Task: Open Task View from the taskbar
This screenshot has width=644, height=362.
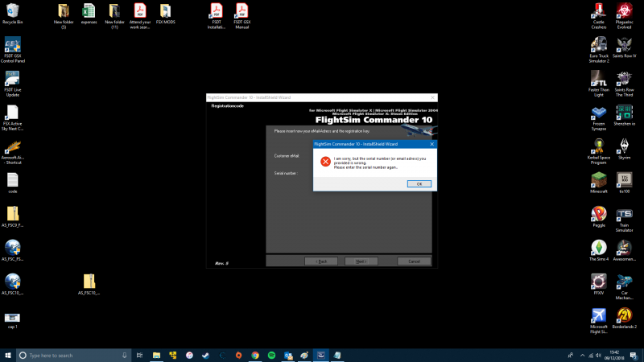Action: coord(139,356)
